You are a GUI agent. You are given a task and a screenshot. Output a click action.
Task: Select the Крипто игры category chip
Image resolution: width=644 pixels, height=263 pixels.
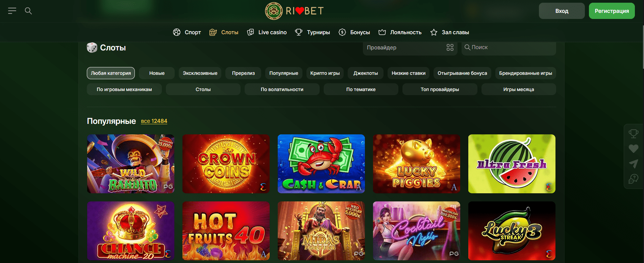coord(325,73)
